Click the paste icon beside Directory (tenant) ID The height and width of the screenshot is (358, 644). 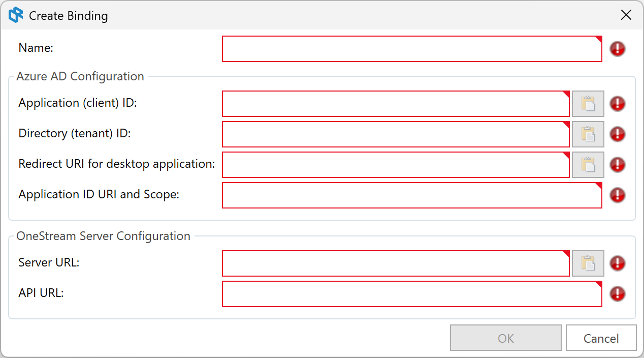[588, 134]
